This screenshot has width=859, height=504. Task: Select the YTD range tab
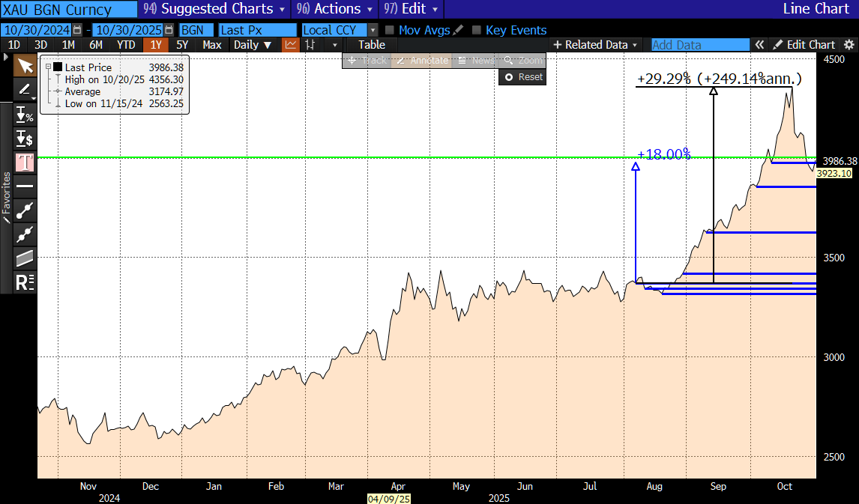click(126, 45)
